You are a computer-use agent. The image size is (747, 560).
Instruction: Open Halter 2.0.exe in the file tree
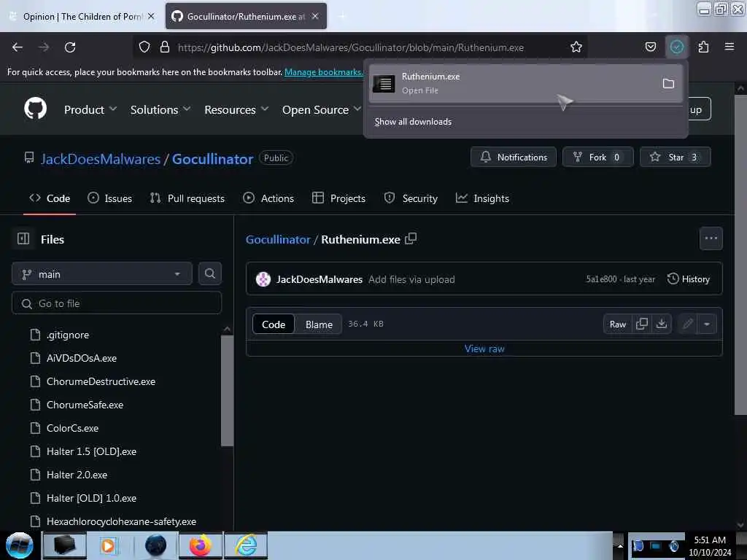[x=77, y=475]
